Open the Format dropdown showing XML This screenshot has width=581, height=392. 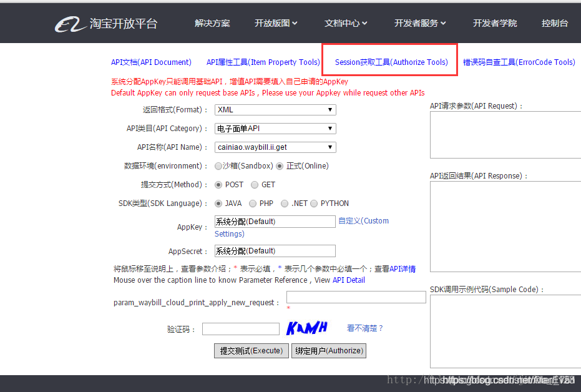[x=275, y=109]
